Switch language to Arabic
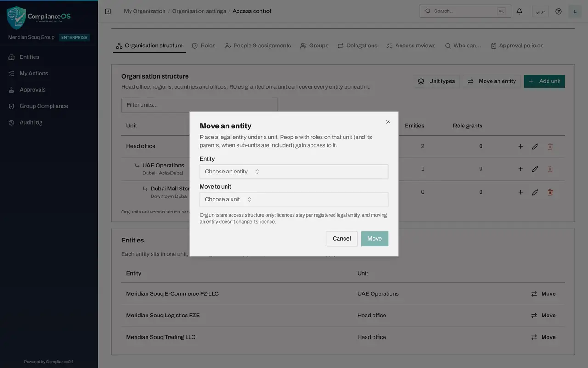Viewport: 588px width, 368px height. click(541, 11)
